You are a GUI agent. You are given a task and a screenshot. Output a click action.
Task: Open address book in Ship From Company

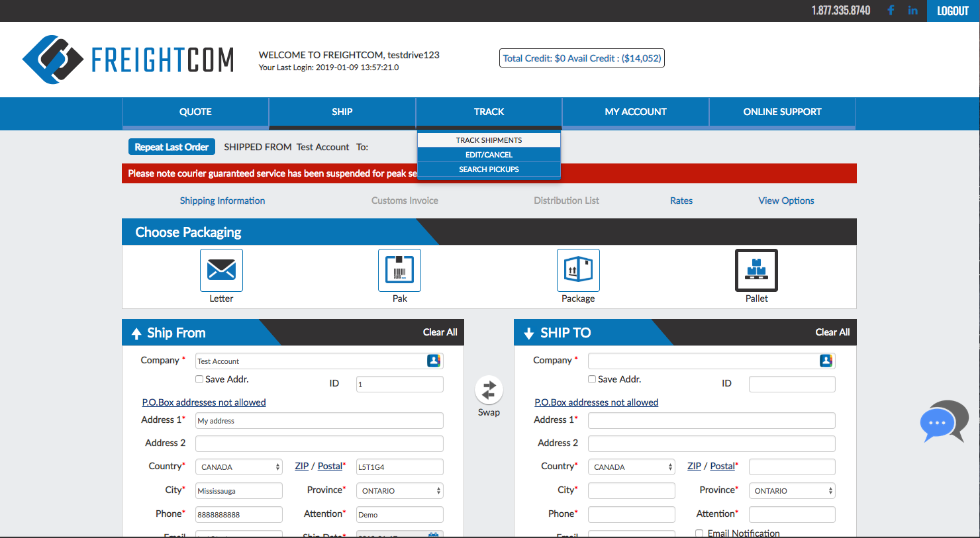(434, 361)
